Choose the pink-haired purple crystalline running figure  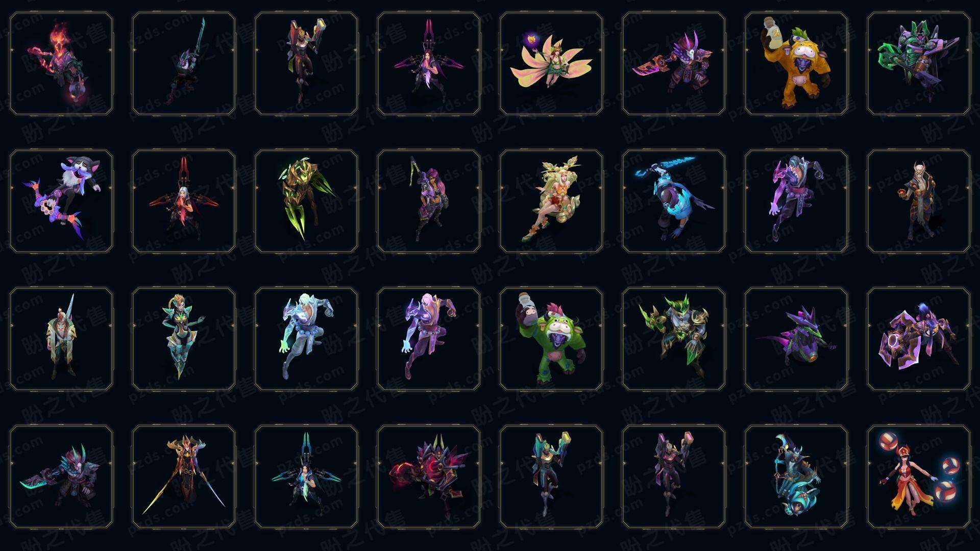[429, 339]
